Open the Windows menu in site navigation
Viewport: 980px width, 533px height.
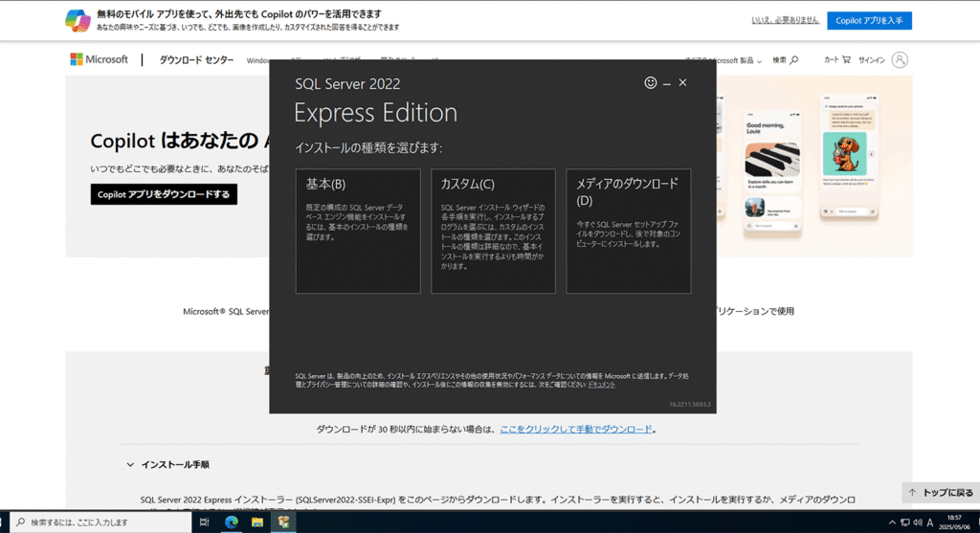(x=257, y=60)
